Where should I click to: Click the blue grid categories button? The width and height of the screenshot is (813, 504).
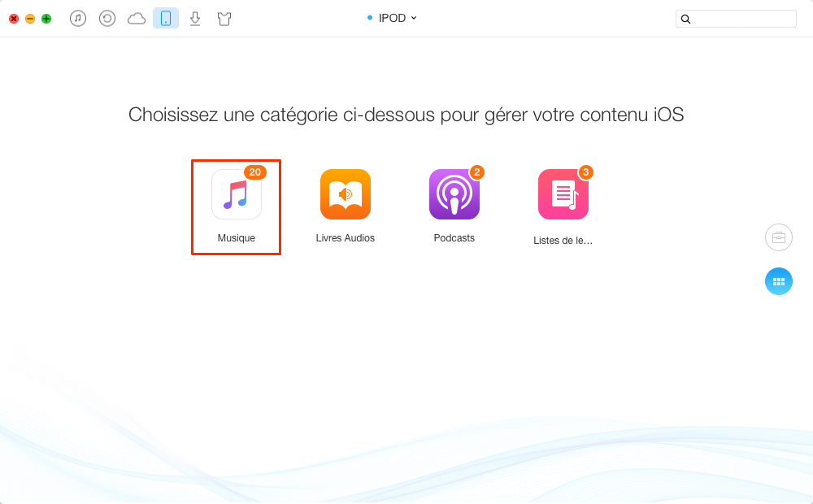point(779,281)
